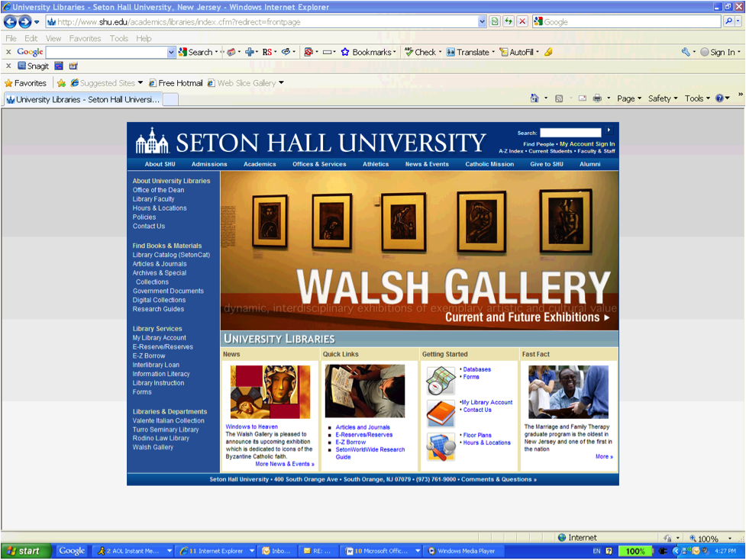The width and height of the screenshot is (746, 560).
Task: Click the spell Check button
Action: pyautogui.click(x=421, y=53)
